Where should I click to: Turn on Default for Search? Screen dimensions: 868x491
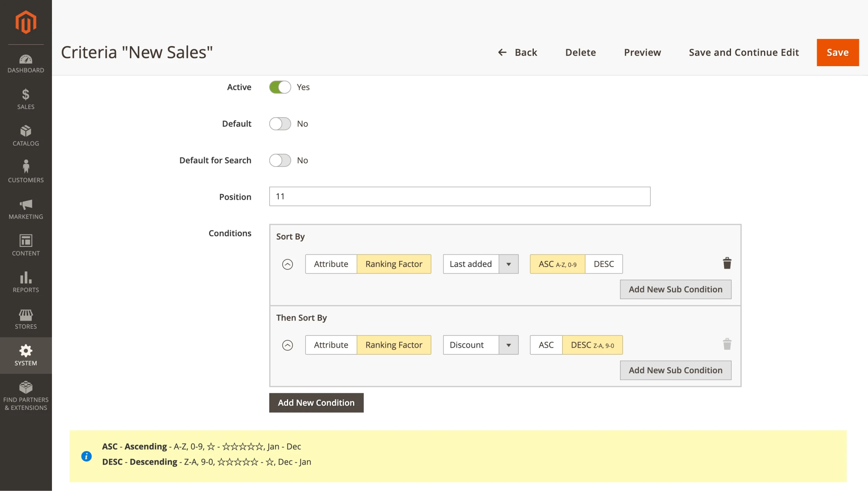tap(280, 160)
